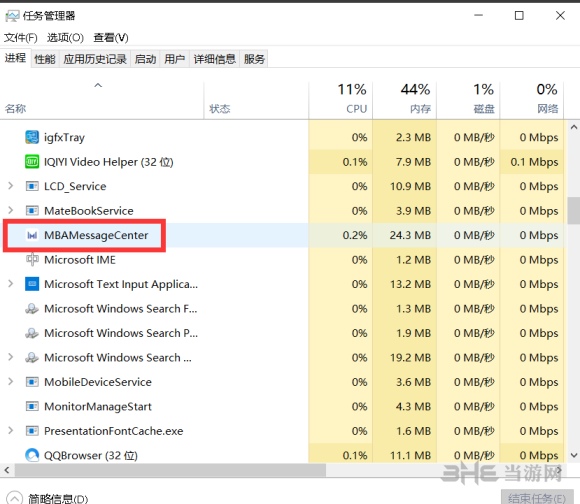
Task: Open the 选项(O) menu
Action: (65, 38)
